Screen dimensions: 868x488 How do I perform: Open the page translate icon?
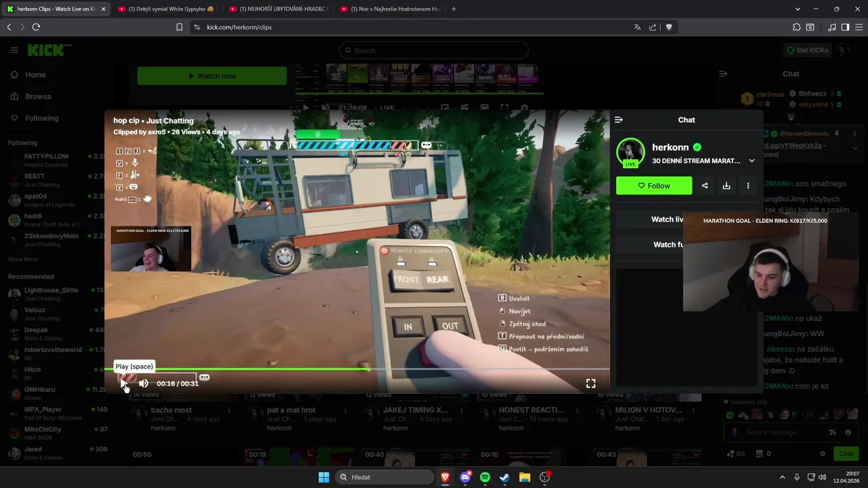pyautogui.click(x=637, y=27)
